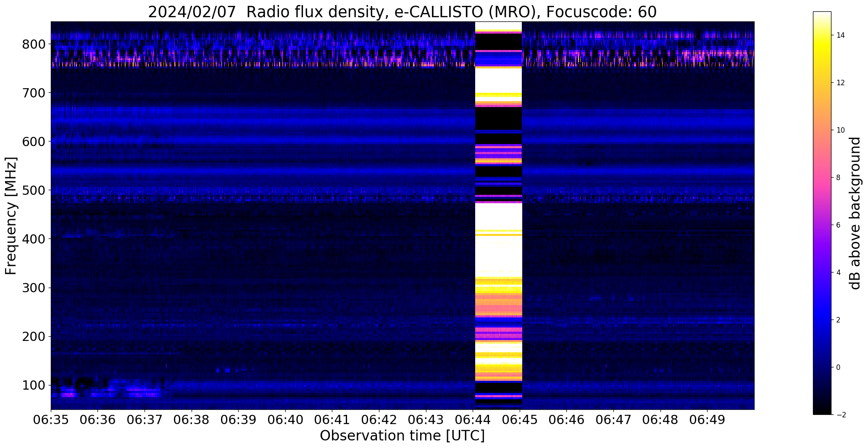This screenshot has width=868, height=448.
Task: Click the 06:46 time tick label
Action: tap(567, 420)
